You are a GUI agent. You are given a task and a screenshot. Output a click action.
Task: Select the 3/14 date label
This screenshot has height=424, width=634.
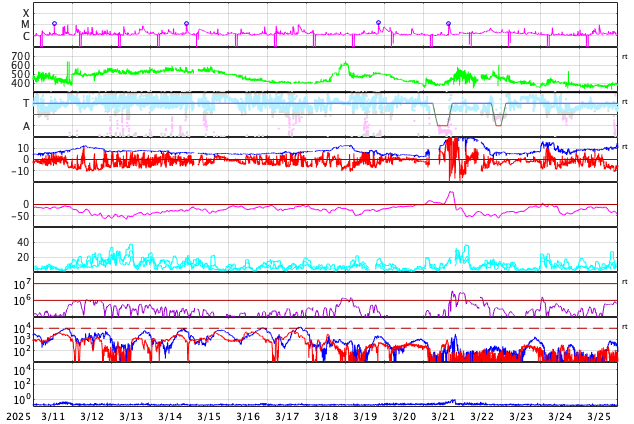coord(170,417)
